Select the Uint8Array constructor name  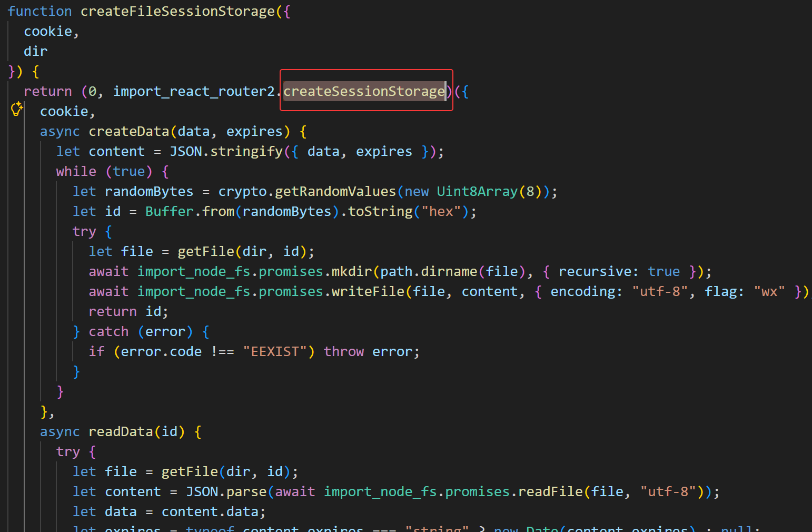pyautogui.click(x=477, y=192)
